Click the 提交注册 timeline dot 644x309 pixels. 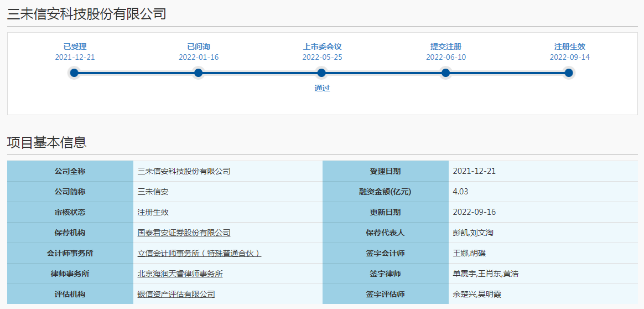tap(445, 73)
